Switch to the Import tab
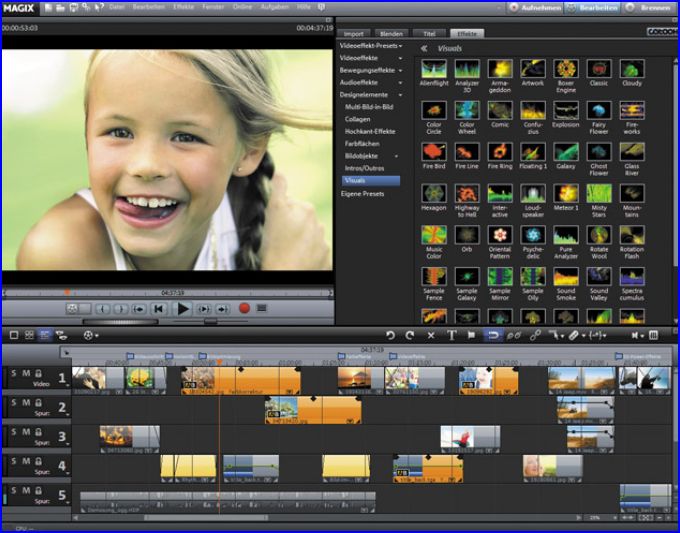This screenshot has height=533, width=680. (x=356, y=34)
